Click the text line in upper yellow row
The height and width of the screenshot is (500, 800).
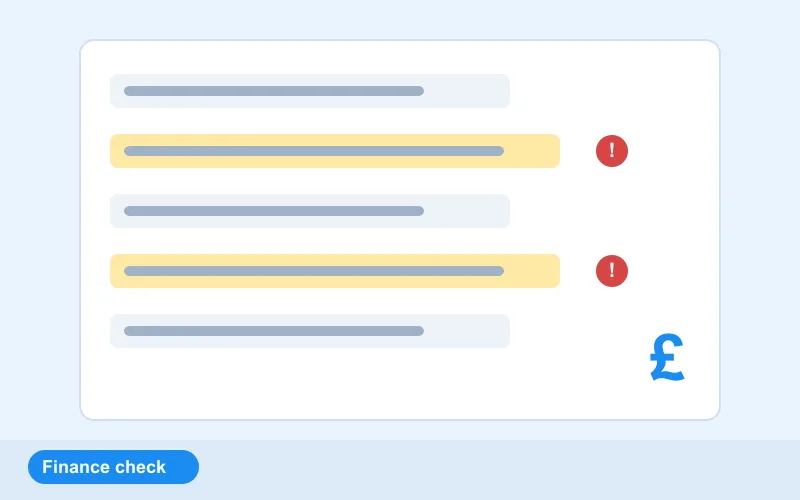(314, 151)
